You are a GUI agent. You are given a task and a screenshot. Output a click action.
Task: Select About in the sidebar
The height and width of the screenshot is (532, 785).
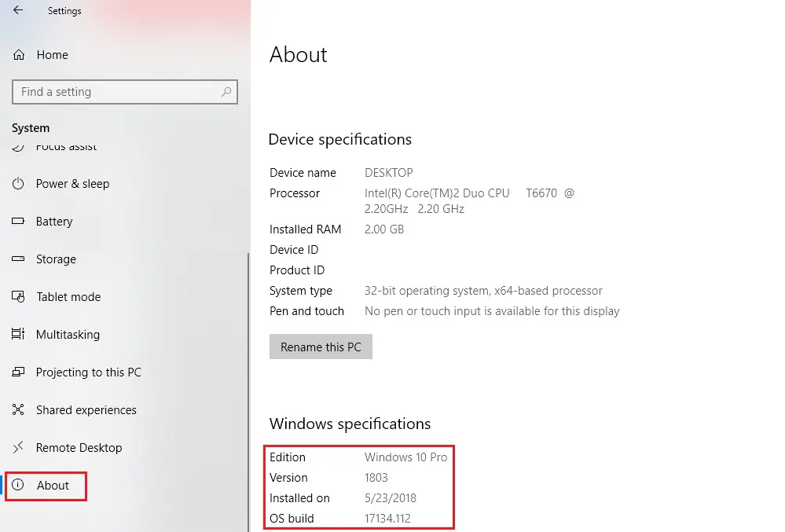click(53, 485)
